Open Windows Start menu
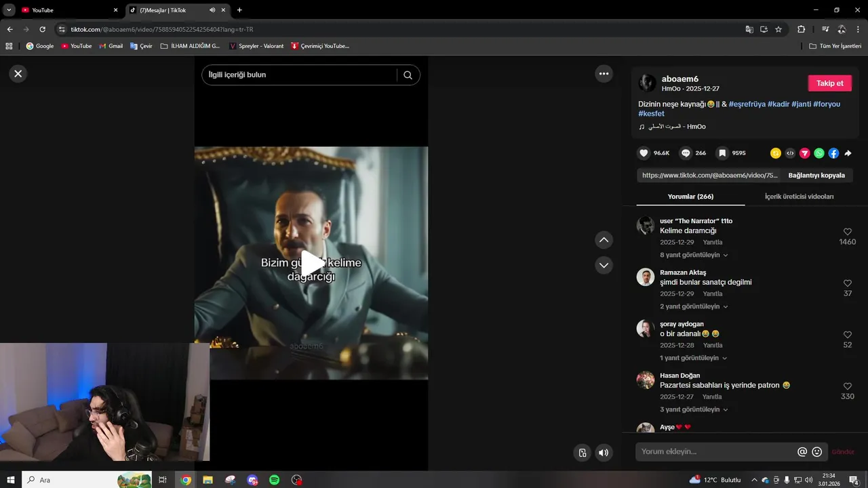 [11, 480]
